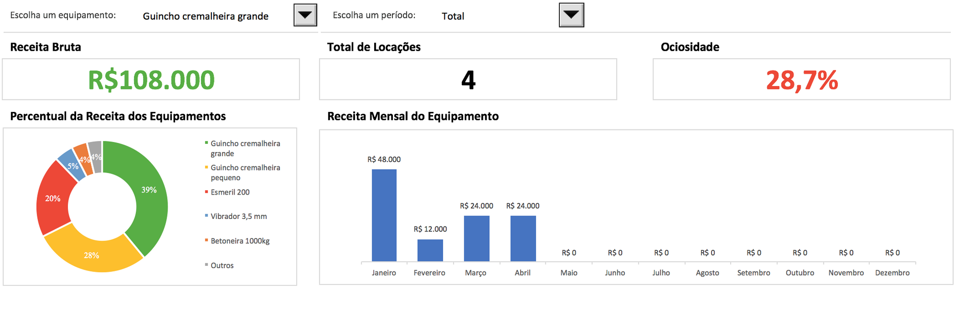Click the 'Guincho cremalheira grande' equipment field

pos(206,16)
